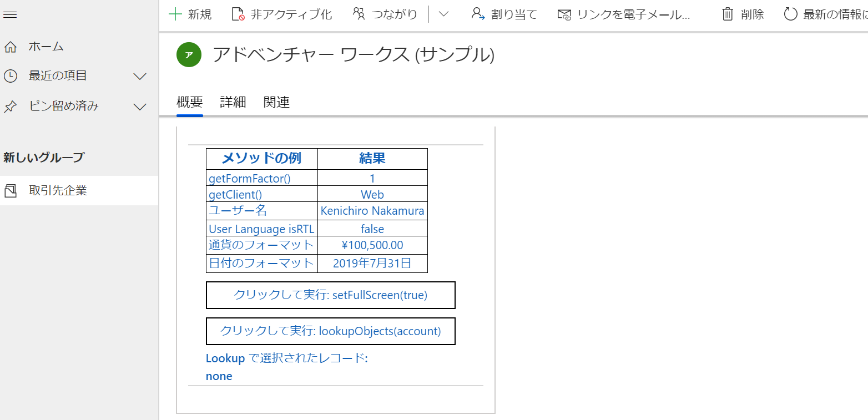
Task: Click the plus icon for 新規
Action: click(x=175, y=14)
